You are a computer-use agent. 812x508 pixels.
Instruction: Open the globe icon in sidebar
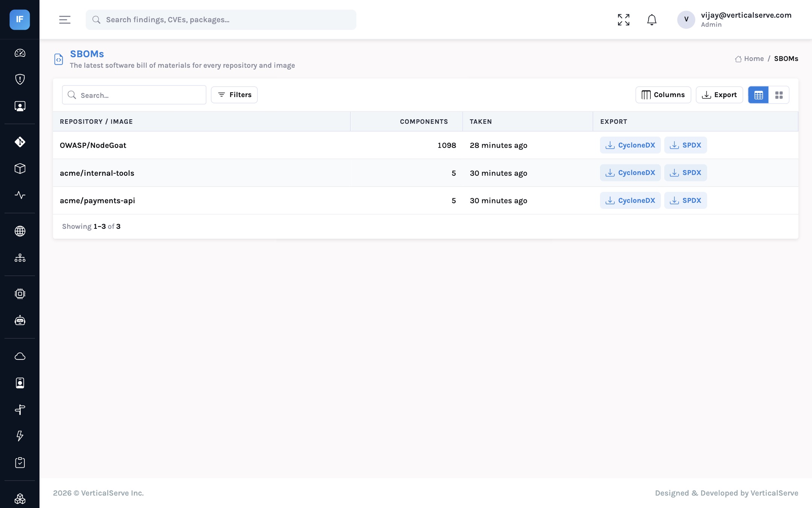coord(20,231)
